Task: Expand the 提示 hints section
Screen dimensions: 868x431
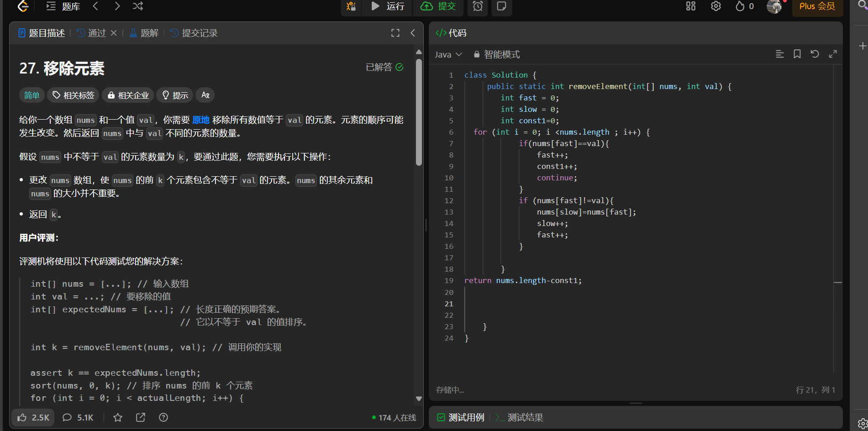Action: pyautogui.click(x=175, y=95)
